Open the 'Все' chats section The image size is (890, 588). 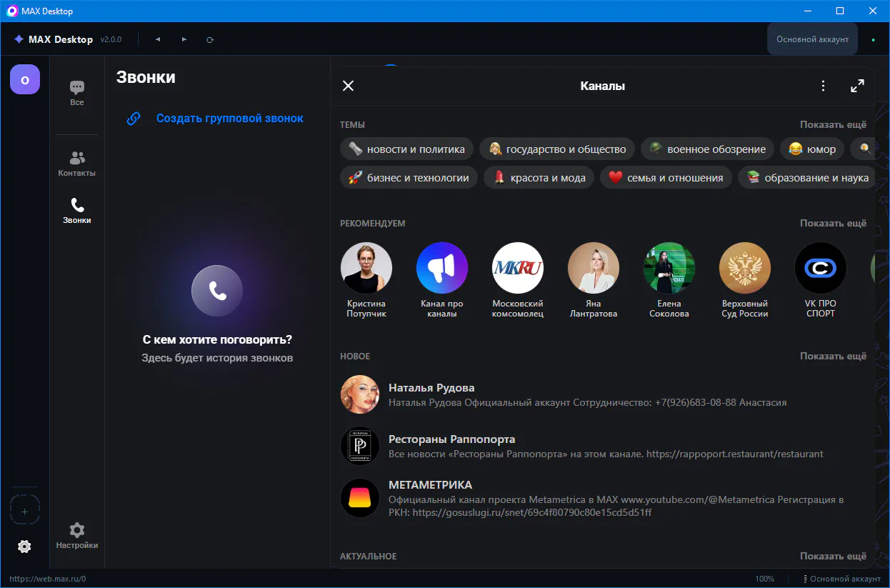point(77,93)
